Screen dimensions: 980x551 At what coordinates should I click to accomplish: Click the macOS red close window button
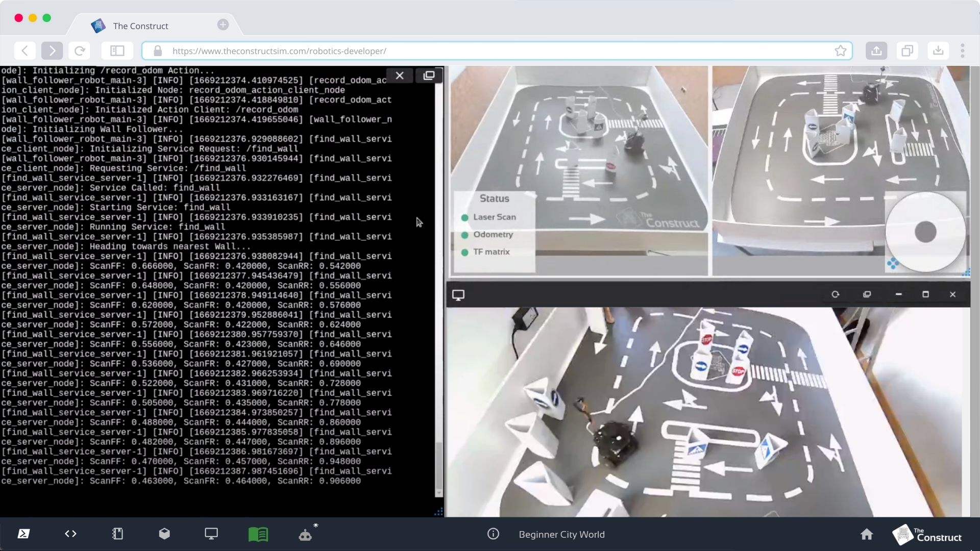19,18
